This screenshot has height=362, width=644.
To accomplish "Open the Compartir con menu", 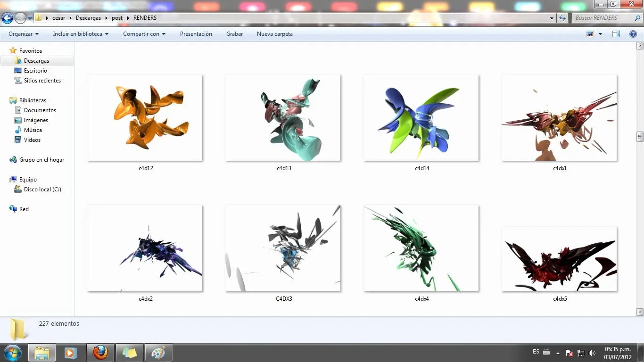I will tap(144, 34).
